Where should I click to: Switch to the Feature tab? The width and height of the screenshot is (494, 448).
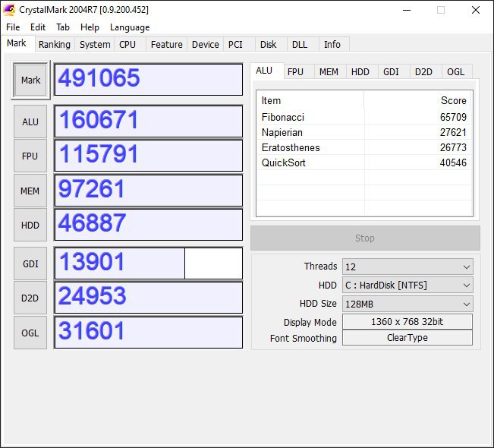[167, 45]
